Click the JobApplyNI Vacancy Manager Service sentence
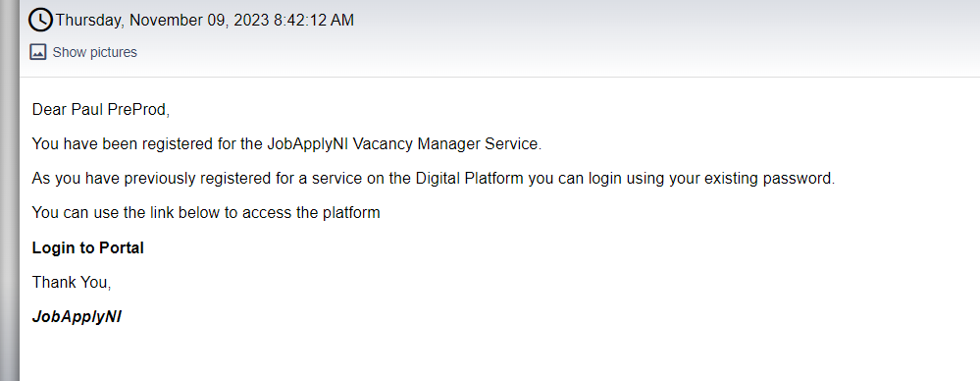The width and height of the screenshot is (980, 381). 286,144
